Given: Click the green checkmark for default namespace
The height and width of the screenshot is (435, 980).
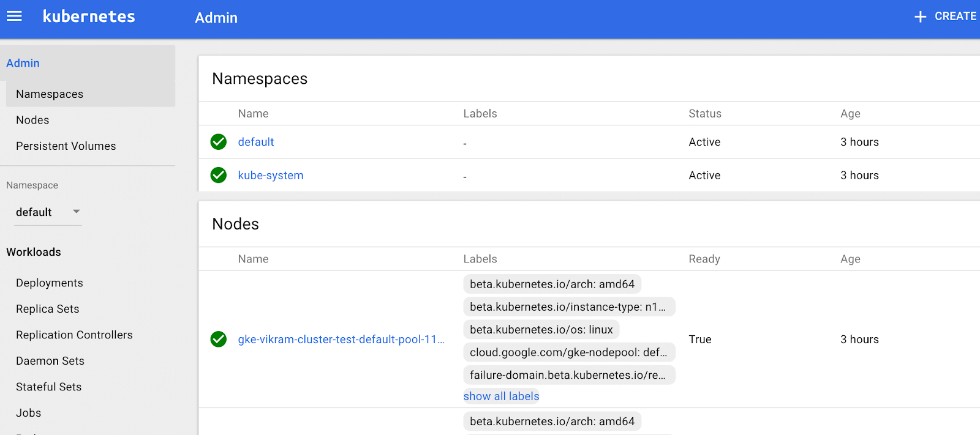Looking at the screenshot, I should 219,142.
